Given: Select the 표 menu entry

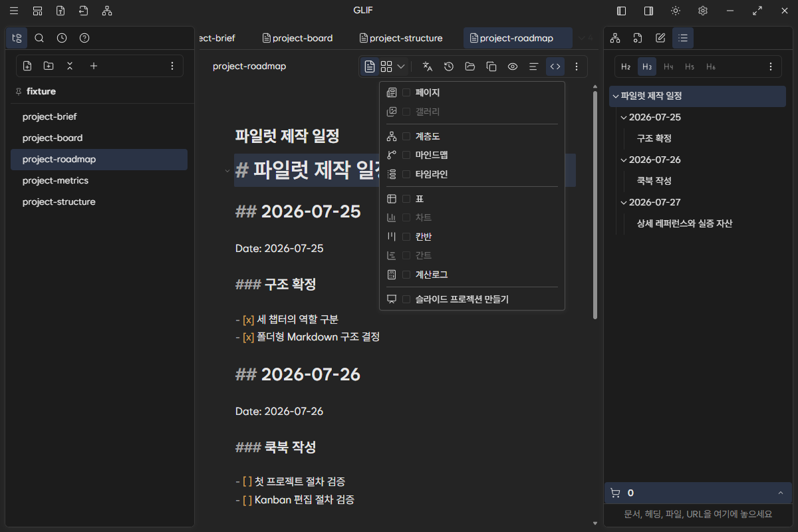Looking at the screenshot, I should pos(472,199).
